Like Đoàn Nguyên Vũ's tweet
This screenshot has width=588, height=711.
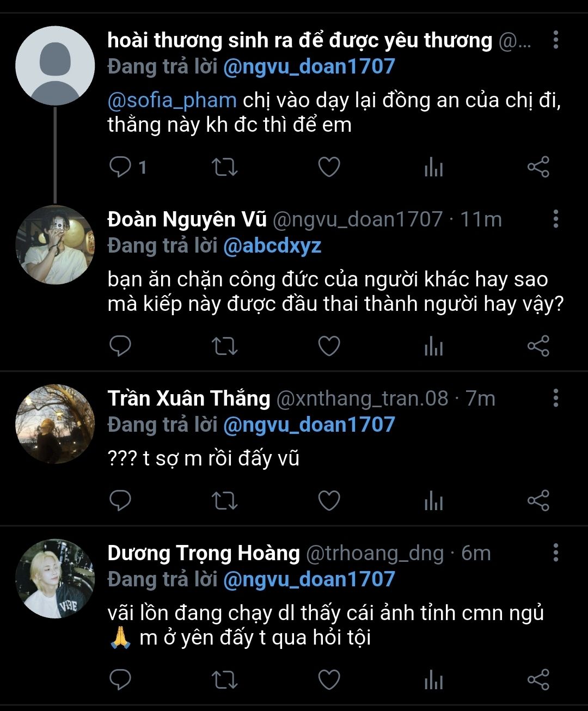329,346
